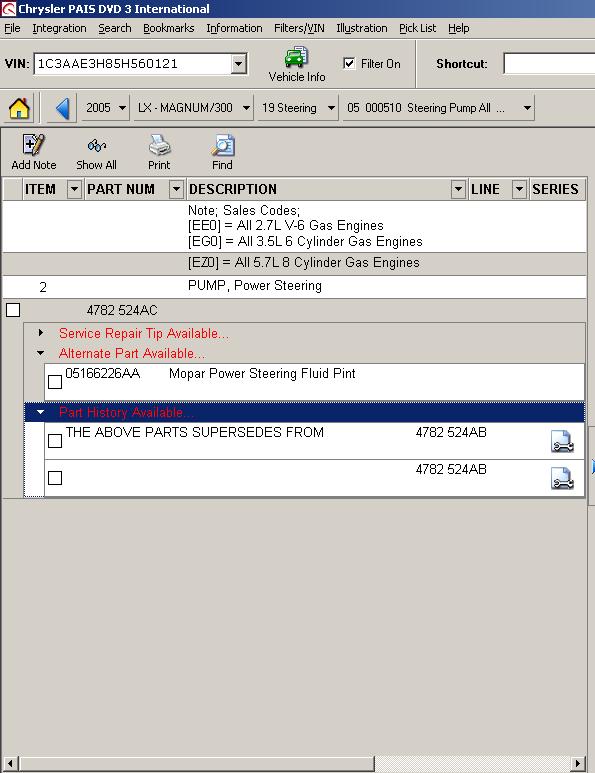Open the LINE column filter arrow

tap(519, 189)
